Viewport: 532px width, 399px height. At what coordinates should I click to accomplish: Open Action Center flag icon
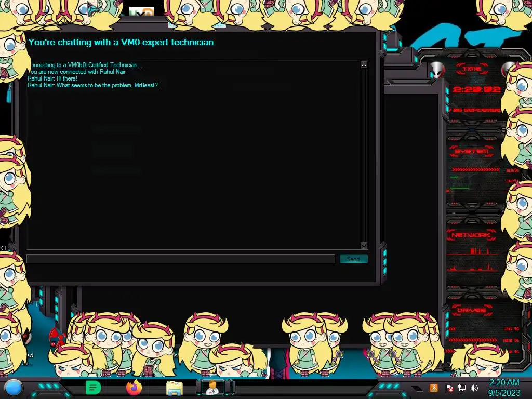point(449,388)
